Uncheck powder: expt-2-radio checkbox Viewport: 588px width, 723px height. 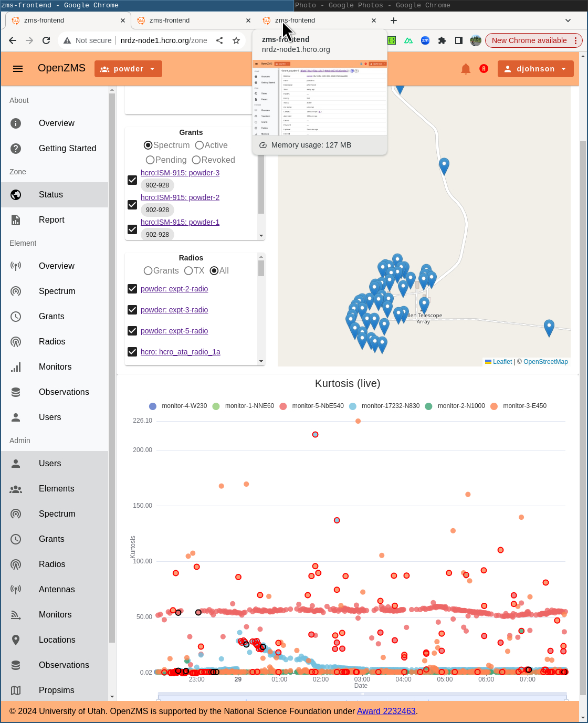click(132, 289)
